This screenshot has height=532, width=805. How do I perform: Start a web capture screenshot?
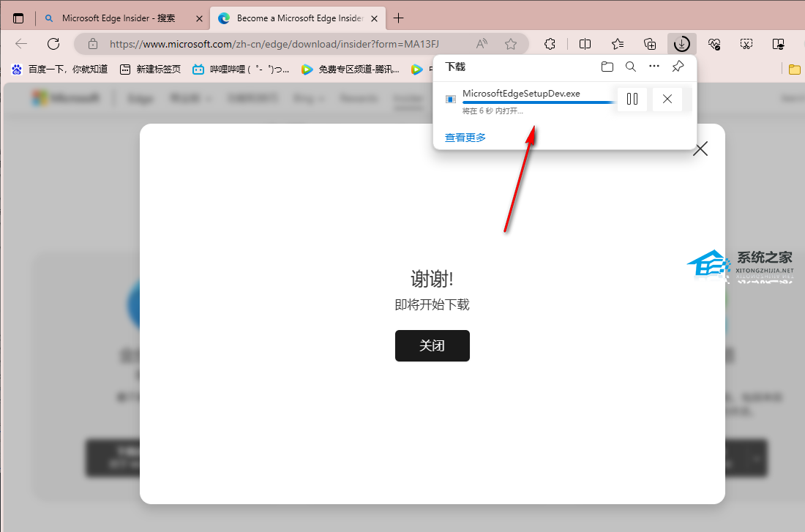point(746,44)
